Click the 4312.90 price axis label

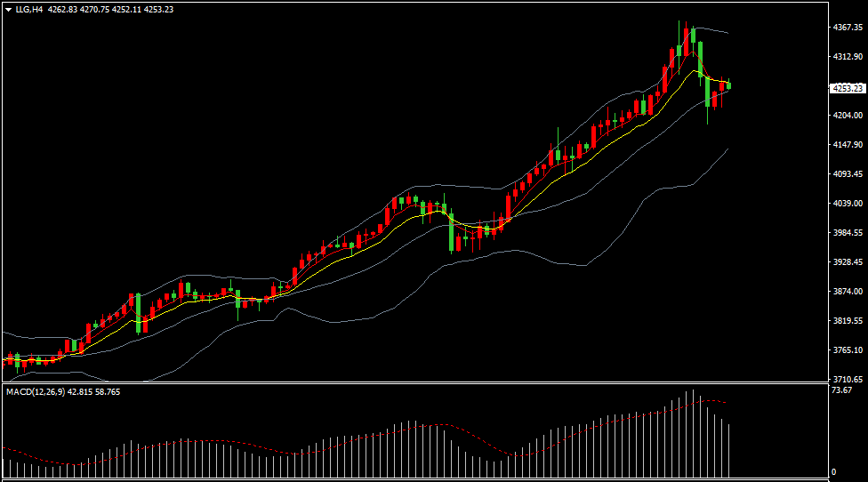tap(847, 57)
